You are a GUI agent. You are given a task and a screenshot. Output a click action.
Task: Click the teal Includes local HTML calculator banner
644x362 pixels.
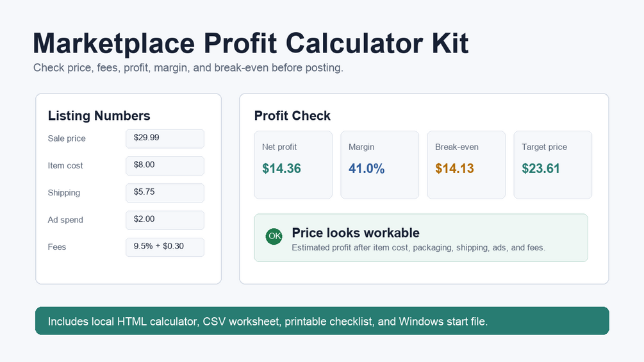click(x=322, y=321)
